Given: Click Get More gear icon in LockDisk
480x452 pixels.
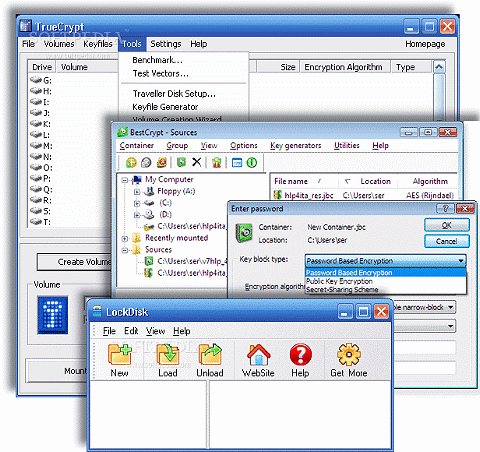Looking at the screenshot, I should point(349,354).
